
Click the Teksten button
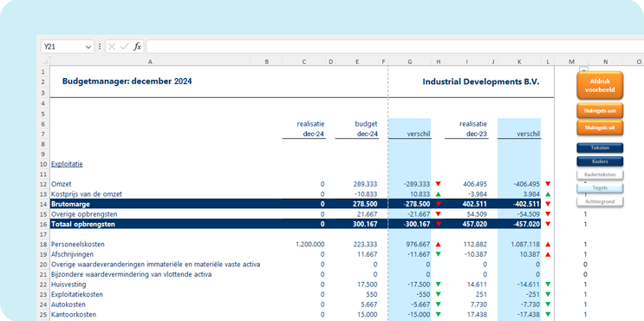(x=600, y=147)
